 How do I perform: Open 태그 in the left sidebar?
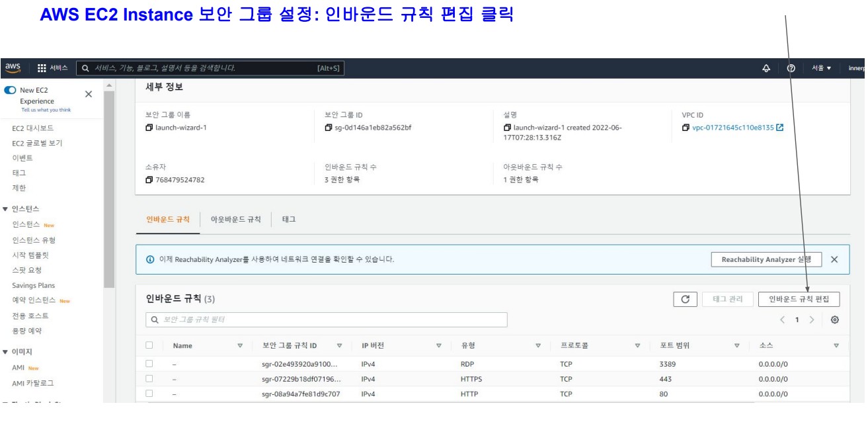tap(19, 173)
